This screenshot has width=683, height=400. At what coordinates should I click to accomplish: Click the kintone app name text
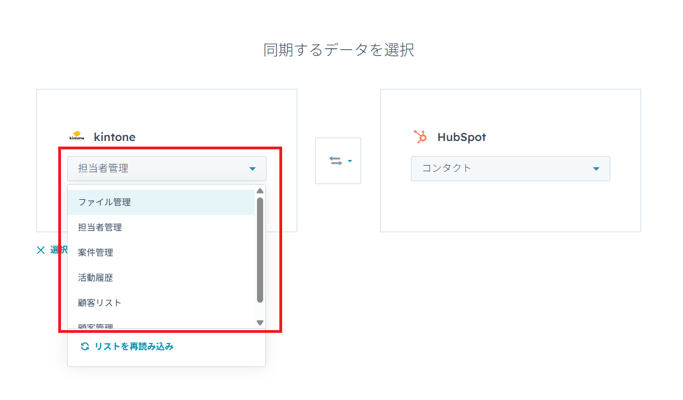(x=115, y=137)
